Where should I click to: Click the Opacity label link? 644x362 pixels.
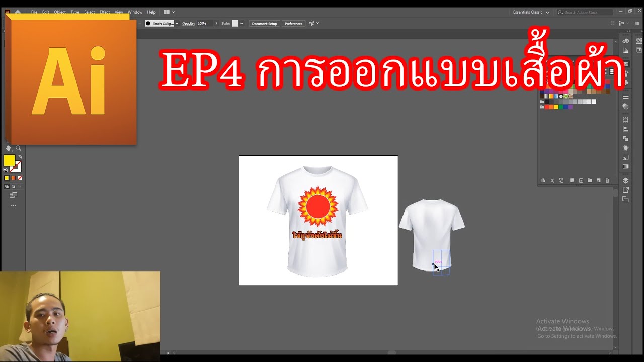(188, 24)
